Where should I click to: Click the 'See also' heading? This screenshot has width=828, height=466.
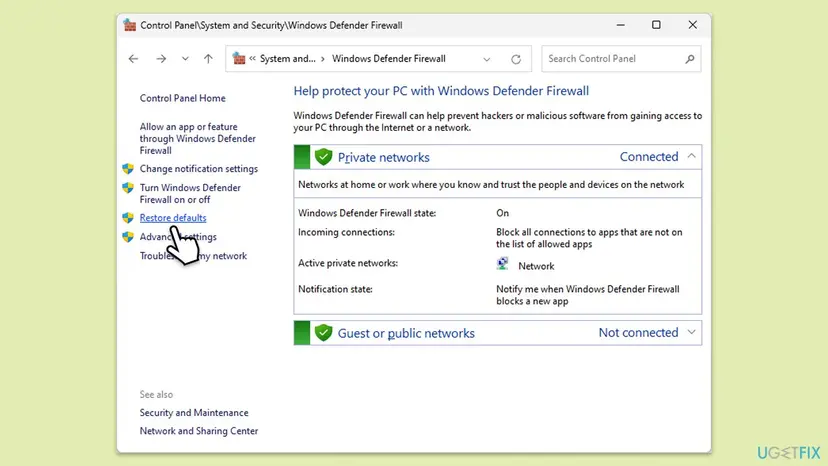pos(156,395)
